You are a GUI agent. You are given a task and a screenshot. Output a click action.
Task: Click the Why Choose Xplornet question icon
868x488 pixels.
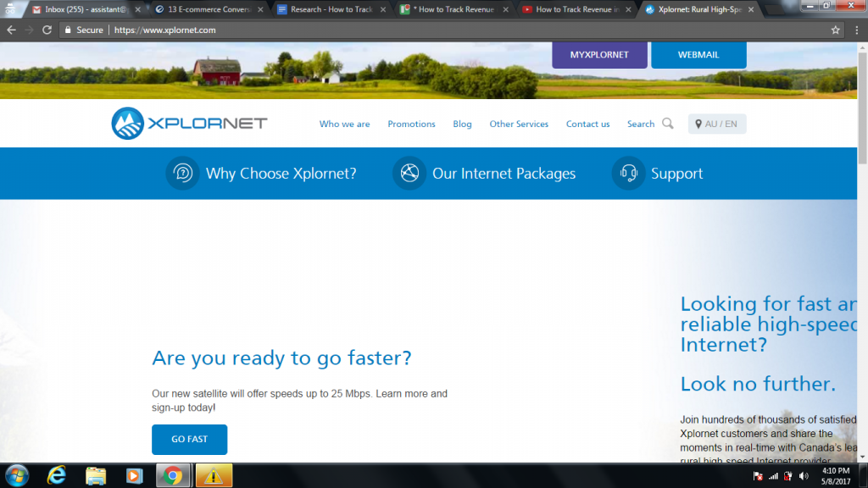coord(183,173)
